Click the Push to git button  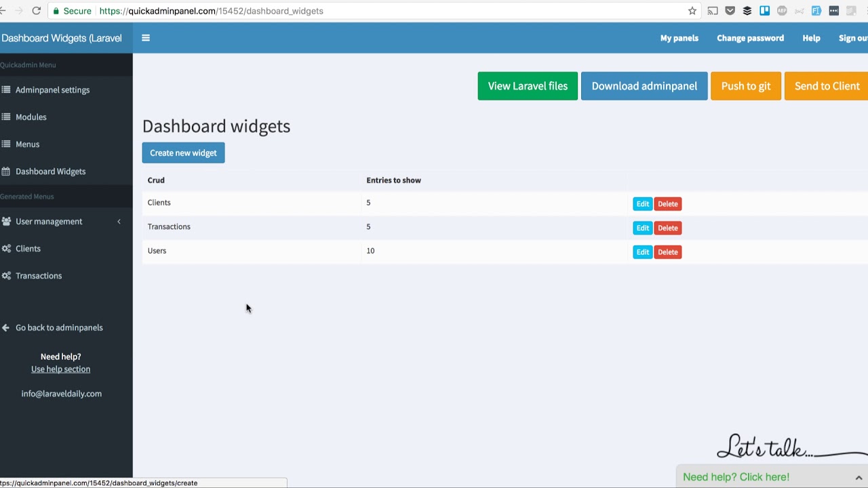pos(746,86)
